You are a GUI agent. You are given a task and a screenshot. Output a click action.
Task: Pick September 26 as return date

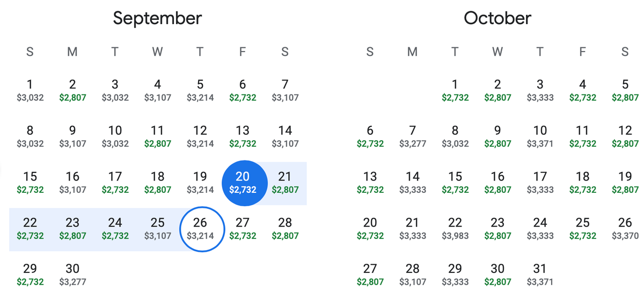[200, 229]
